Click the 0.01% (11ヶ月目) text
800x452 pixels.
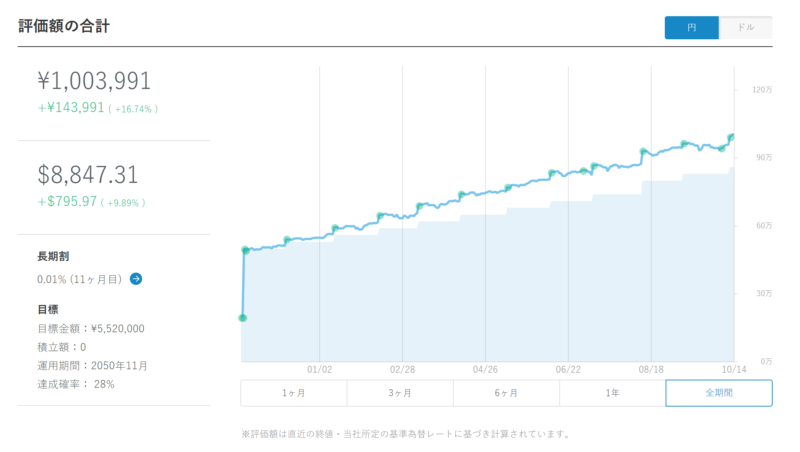tap(80, 280)
